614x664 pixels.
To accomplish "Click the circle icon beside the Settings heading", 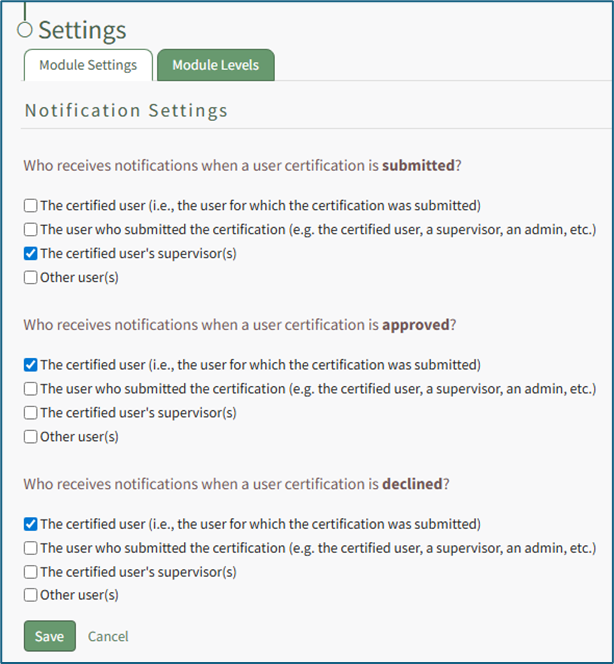I will pyautogui.click(x=25, y=29).
